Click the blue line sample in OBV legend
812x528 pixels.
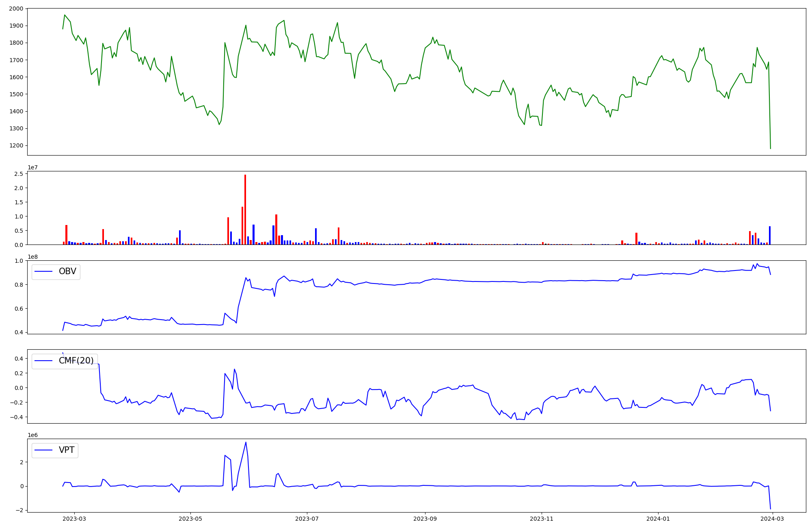(44, 271)
